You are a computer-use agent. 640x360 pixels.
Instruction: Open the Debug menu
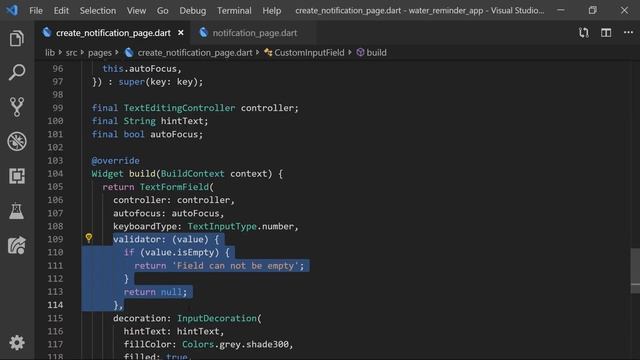193,11
